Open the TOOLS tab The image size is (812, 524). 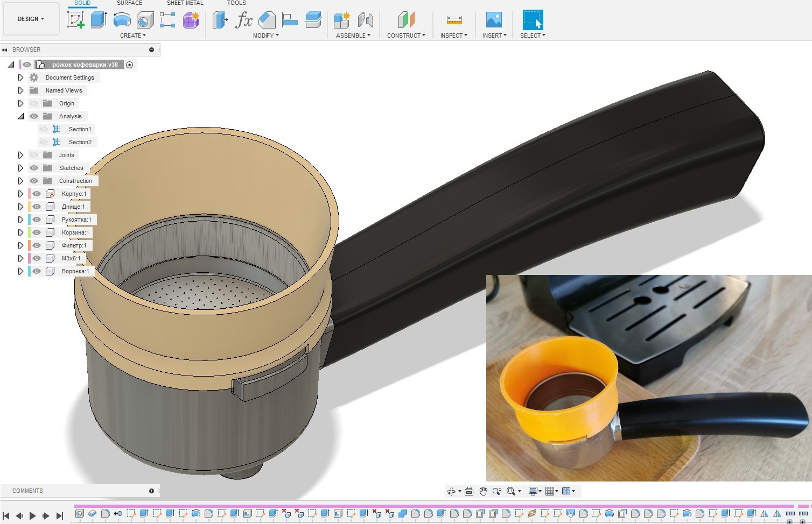[x=236, y=3]
